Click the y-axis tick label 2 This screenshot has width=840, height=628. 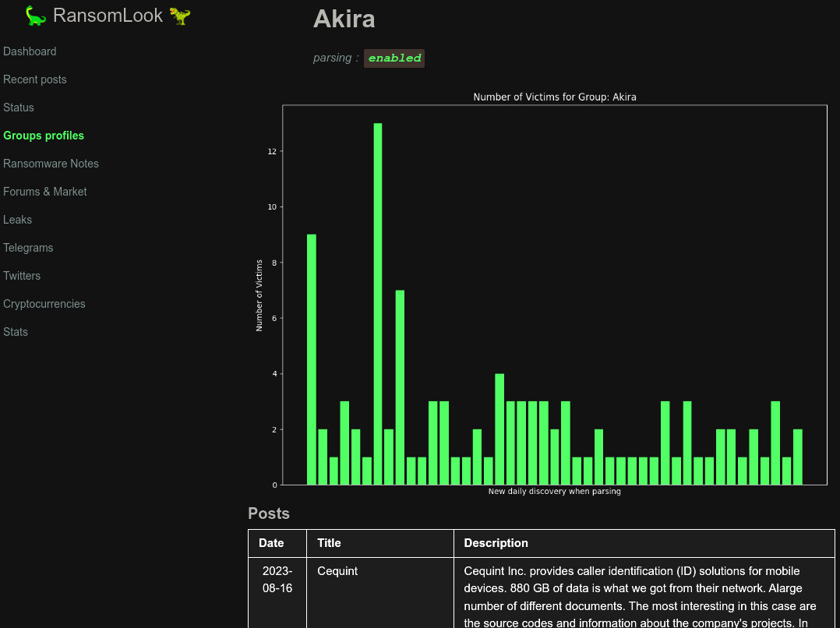click(x=275, y=430)
